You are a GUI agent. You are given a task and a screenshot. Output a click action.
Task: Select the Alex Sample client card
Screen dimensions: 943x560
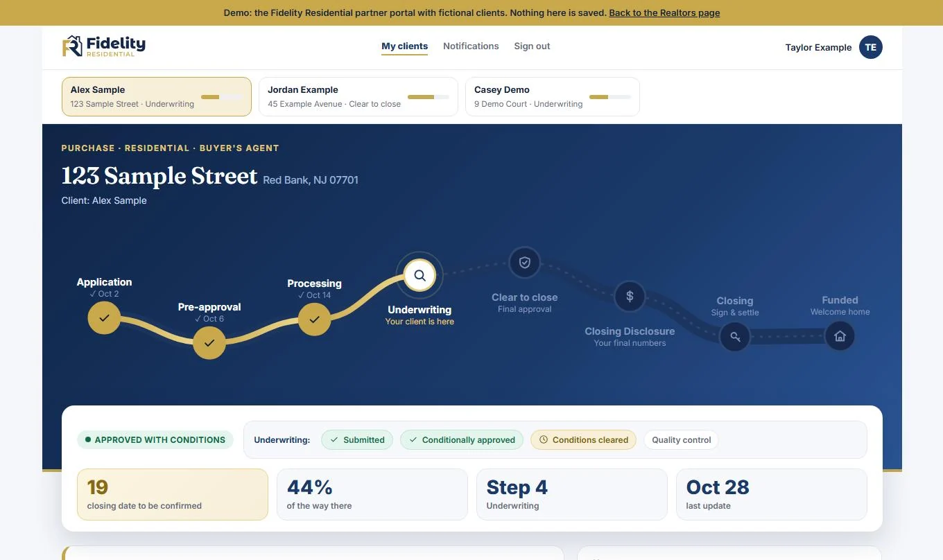(x=157, y=96)
